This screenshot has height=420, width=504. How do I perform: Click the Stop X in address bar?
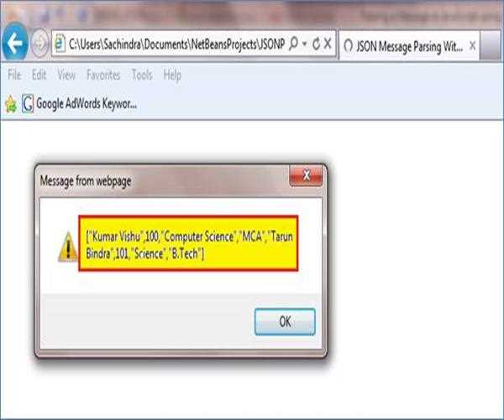click(328, 44)
